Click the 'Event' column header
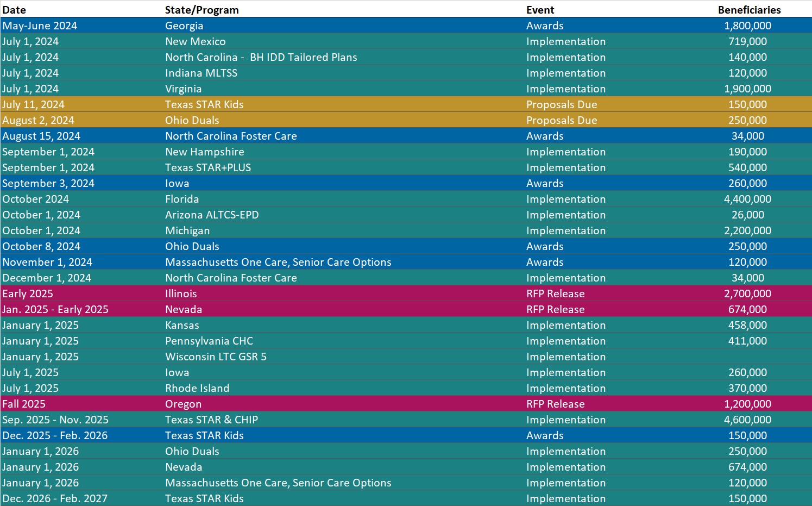 [x=540, y=10]
